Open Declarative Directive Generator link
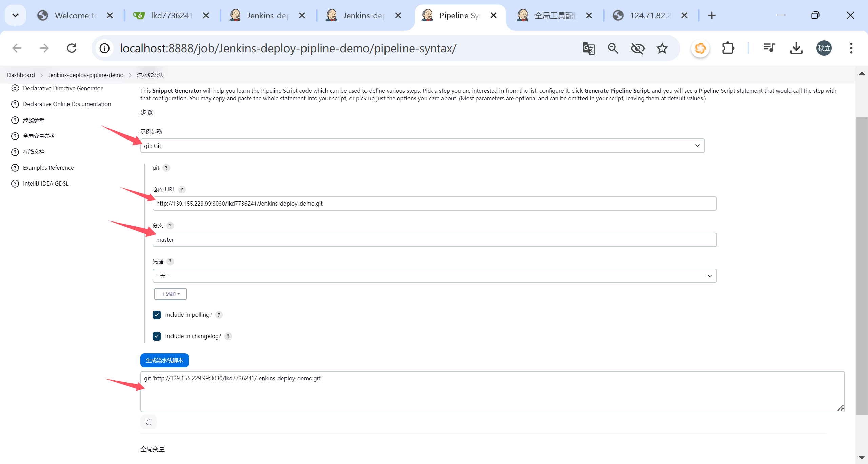Viewport: 868px width, 464px height. point(62,88)
